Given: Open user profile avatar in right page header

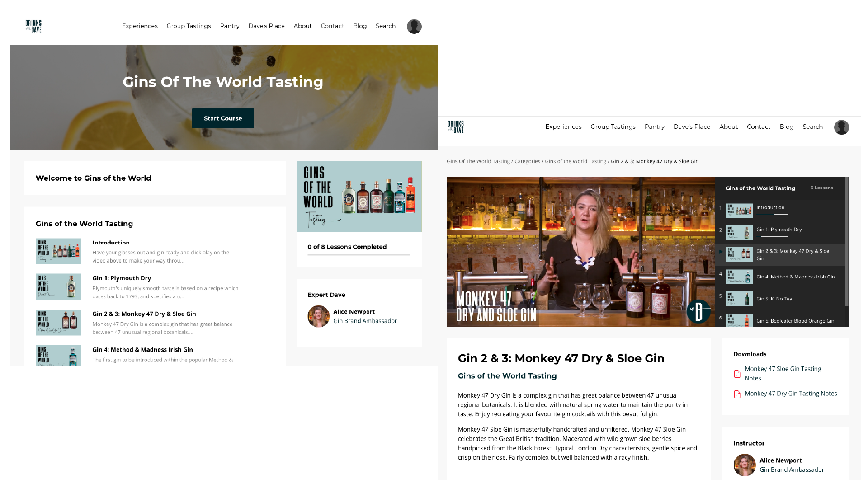Looking at the screenshot, I should coord(841,127).
